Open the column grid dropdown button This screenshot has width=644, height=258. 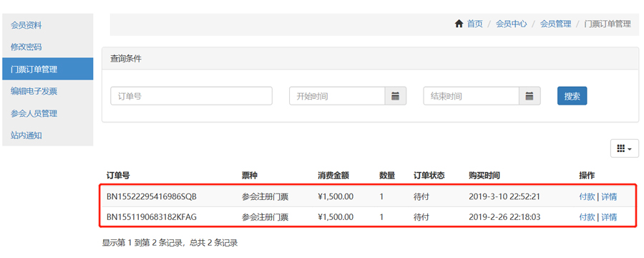(625, 148)
